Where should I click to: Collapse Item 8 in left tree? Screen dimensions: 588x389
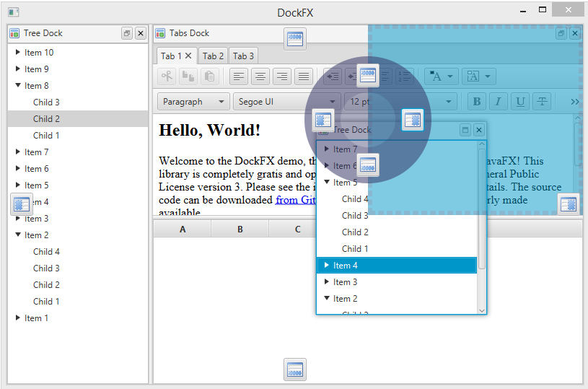[x=17, y=85]
